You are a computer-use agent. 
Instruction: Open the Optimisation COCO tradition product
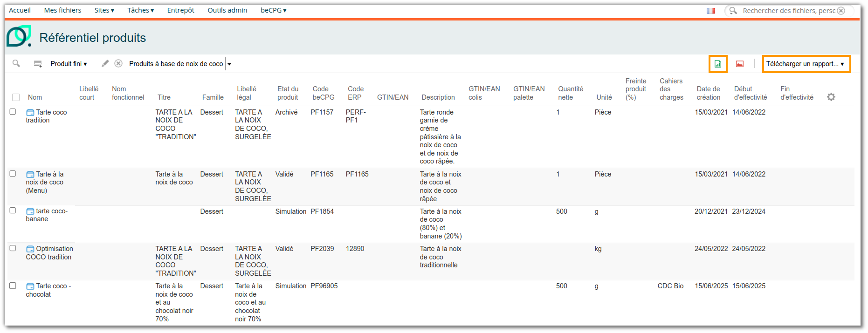coord(49,253)
